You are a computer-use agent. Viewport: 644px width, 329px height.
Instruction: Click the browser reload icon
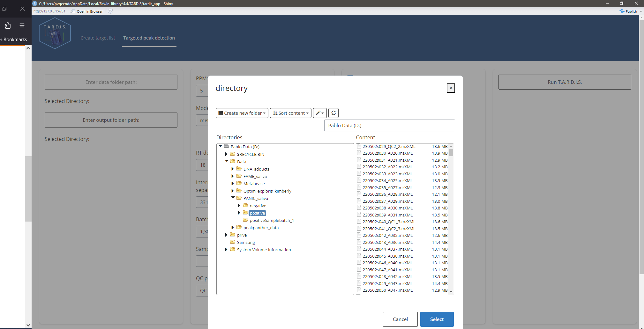[110, 11]
